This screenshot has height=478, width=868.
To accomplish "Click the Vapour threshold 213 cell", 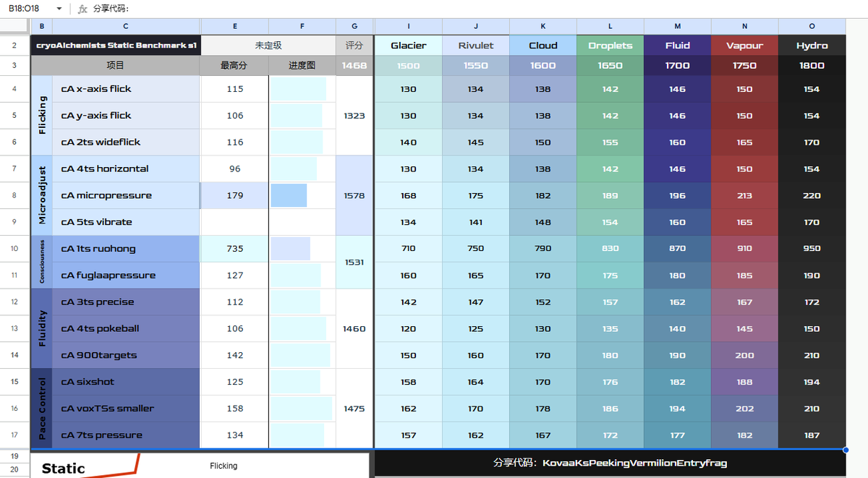I will [x=745, y=195].
